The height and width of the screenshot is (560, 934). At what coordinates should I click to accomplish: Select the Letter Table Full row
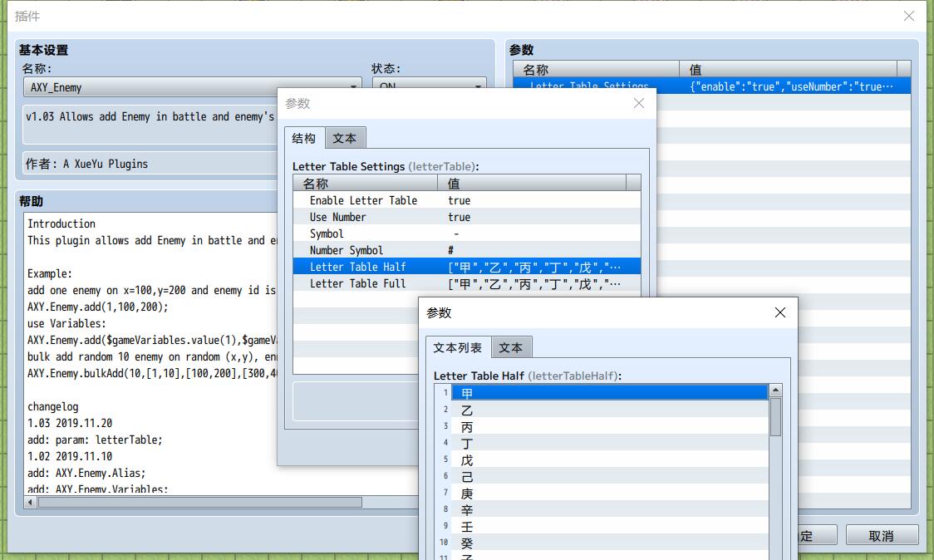coord(466,283)
